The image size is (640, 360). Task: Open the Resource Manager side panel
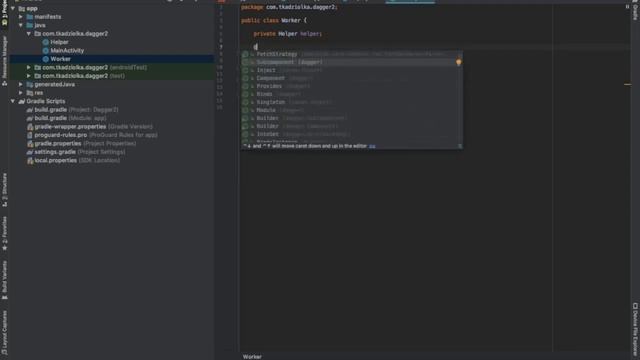pyautogui.click(x=4, y=60)
